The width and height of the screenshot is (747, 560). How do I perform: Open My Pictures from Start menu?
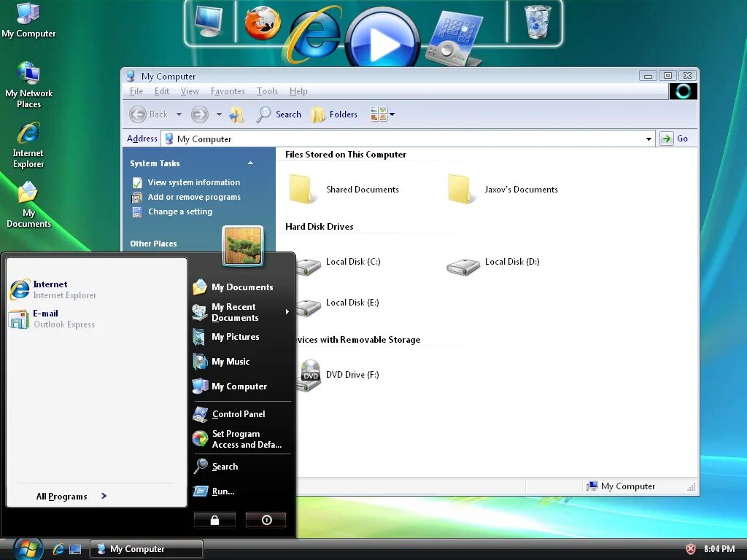click(226, 337)
